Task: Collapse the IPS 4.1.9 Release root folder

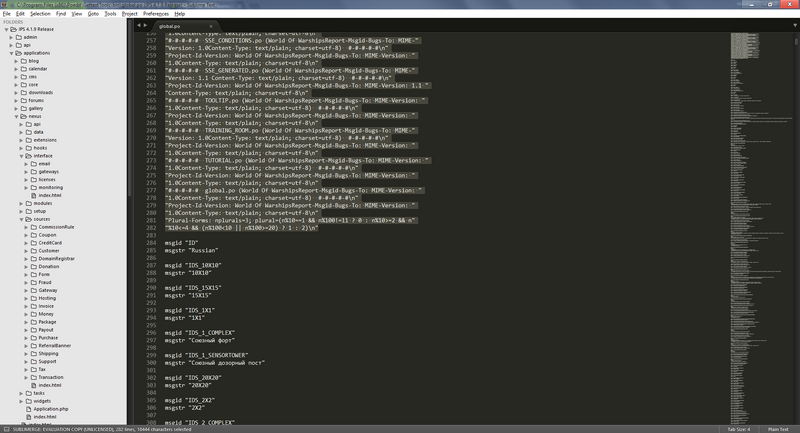Action: pyautogui.click(x=5, y=30)
